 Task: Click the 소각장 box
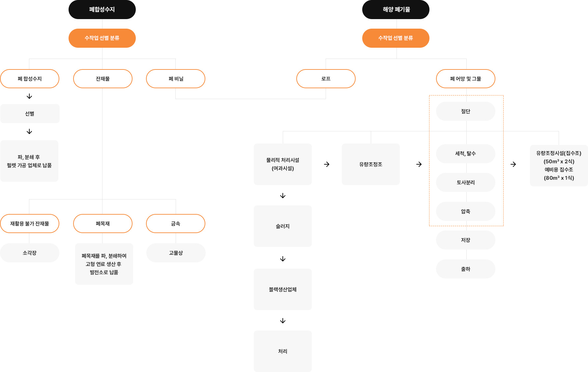pos(30,253)
